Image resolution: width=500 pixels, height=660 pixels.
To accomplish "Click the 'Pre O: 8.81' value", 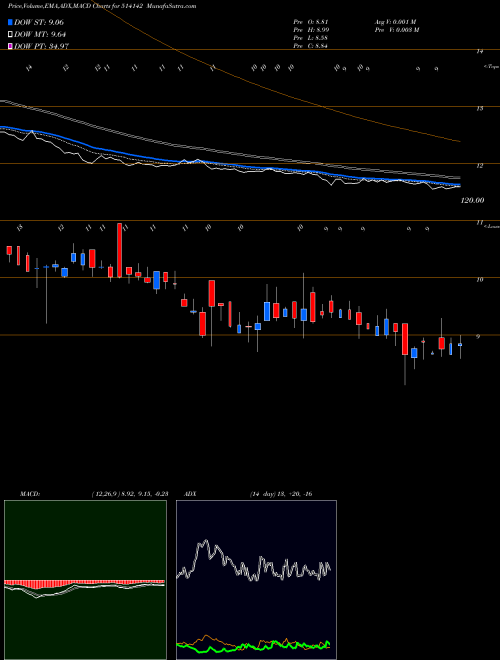I will pos(311,22).
